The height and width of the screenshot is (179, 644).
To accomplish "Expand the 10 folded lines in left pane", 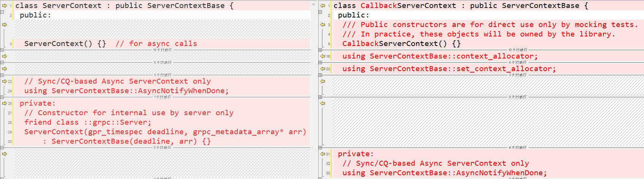I will tap(2, 50).
